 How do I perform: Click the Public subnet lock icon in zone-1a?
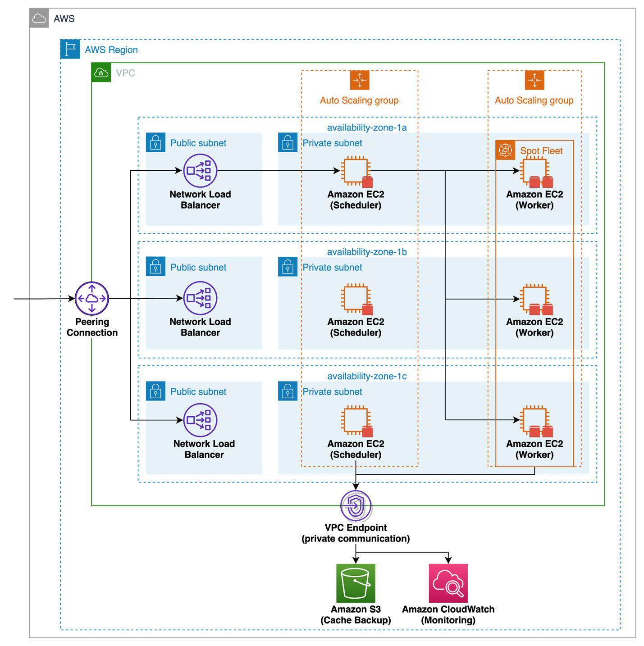click(x=155, y=142)
